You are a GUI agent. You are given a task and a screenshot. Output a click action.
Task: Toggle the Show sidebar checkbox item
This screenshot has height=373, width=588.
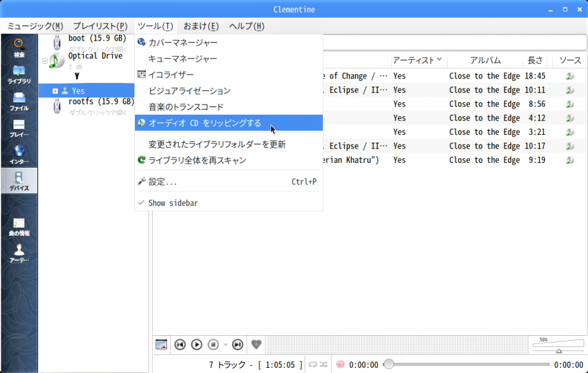(x=229, y=203)
